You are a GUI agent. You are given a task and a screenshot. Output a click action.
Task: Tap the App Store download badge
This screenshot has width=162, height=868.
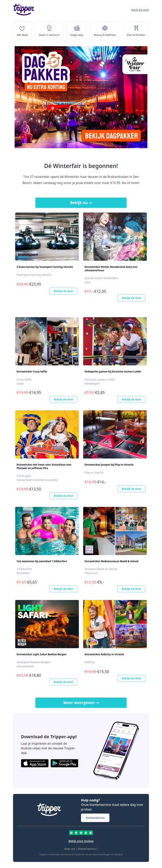click(x=35, y=763)
